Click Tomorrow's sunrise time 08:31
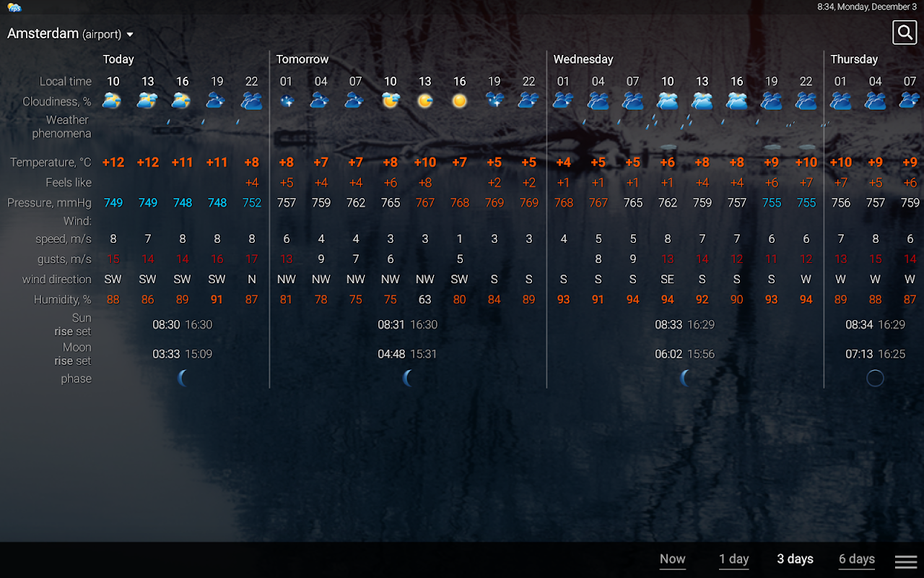 (x=391, y=325)
